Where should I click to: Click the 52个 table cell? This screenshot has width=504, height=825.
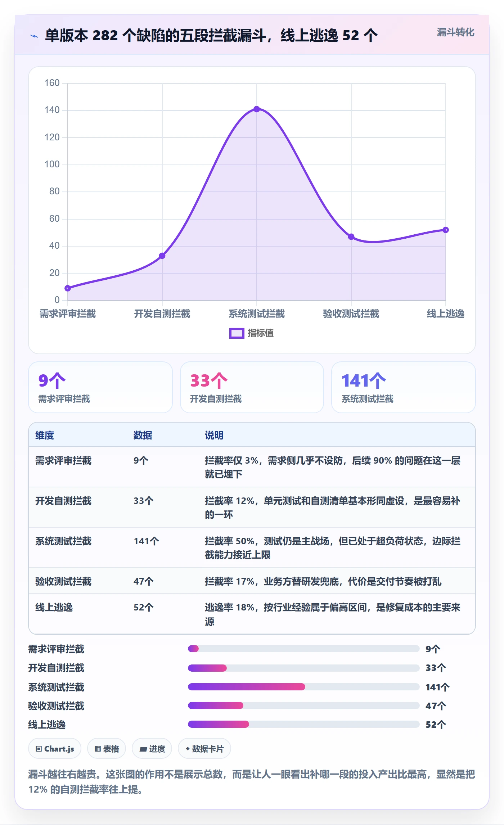144,607
